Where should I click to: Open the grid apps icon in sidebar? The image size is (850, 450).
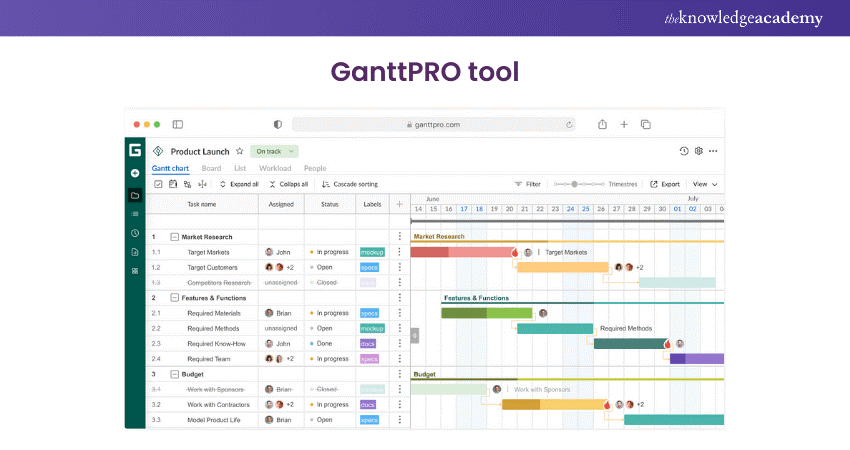pyautogui.click(x=135, y=271)
